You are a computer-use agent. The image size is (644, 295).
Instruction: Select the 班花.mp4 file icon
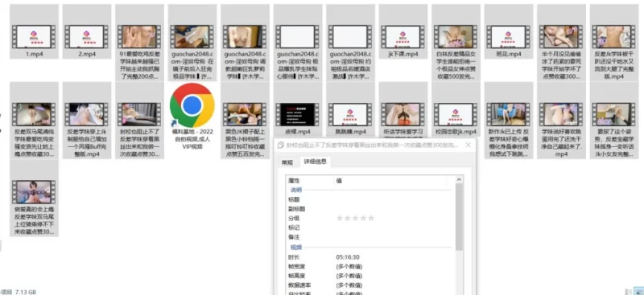(x=509, y=37)
